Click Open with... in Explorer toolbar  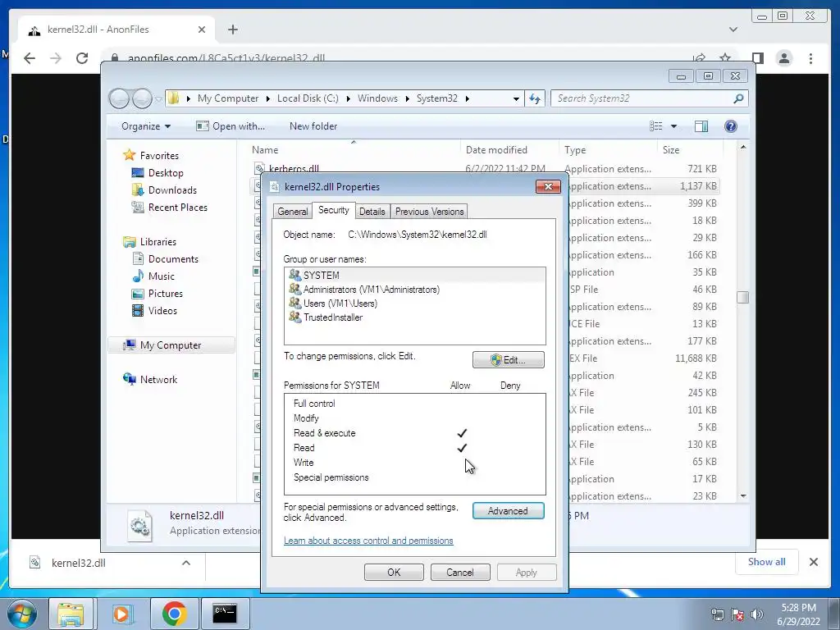coord(231,126)
